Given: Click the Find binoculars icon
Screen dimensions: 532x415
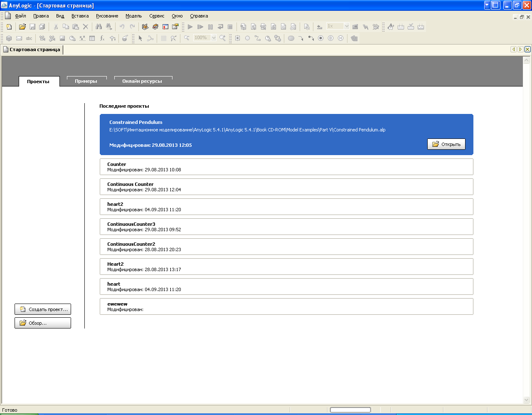Looking at the screenshot, I should [99, 27].
